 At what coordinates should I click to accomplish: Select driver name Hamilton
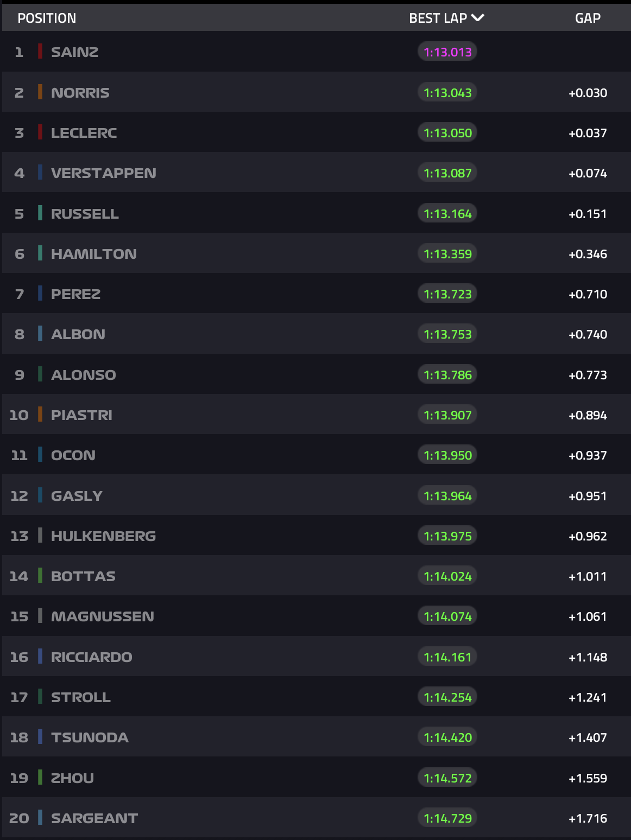[x=94, y=254]
